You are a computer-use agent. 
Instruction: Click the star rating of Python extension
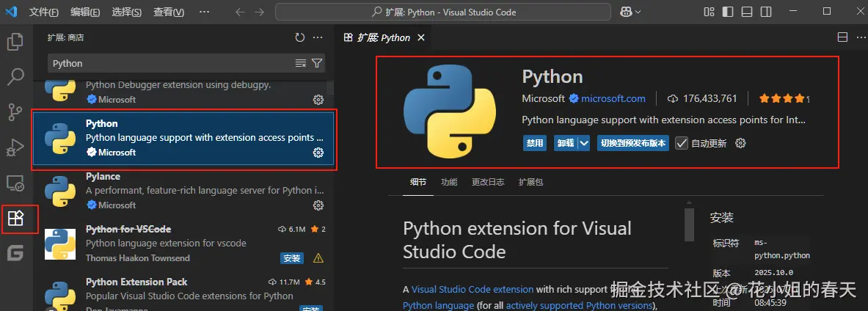click(784, 98)
